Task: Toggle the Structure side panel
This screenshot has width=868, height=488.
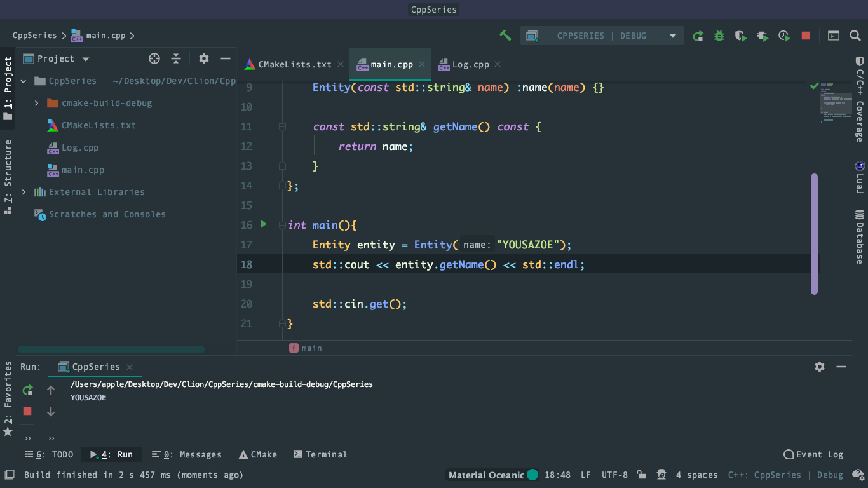Action: pos(8,176)
